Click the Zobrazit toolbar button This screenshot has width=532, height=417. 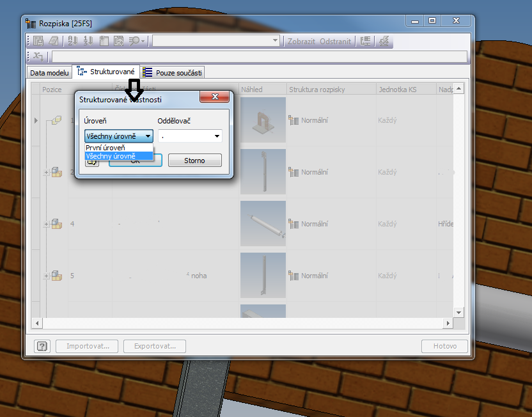click(x=301, y=42)
